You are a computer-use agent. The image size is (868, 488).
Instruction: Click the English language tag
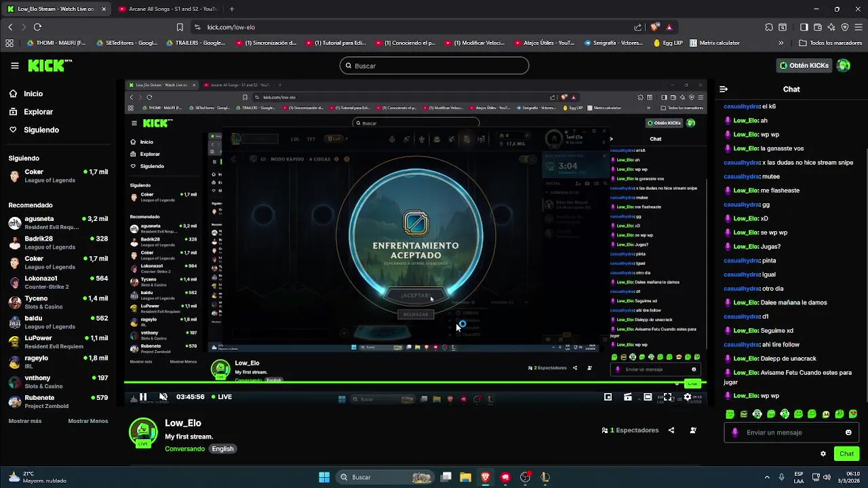[x=222, y=449]
